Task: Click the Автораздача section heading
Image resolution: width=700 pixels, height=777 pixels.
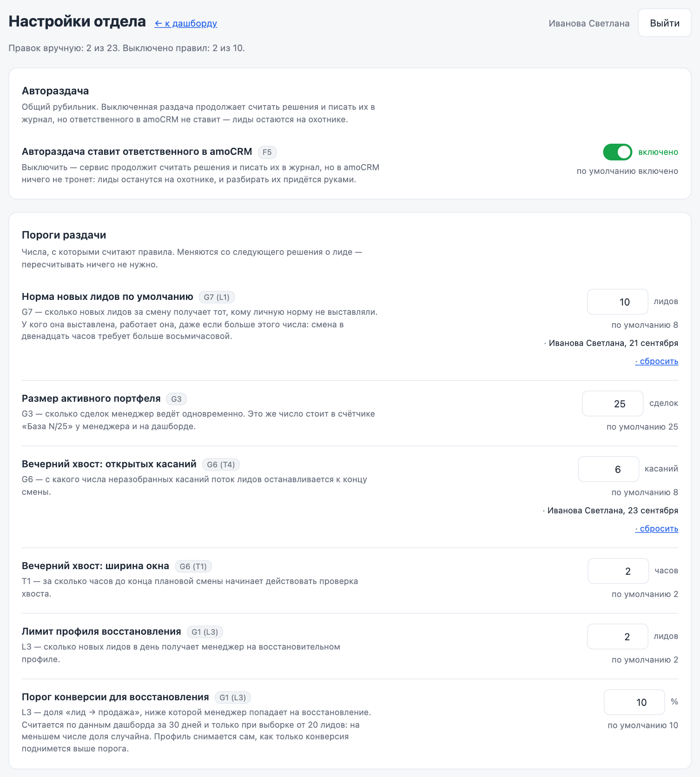Action: [55, 91]
